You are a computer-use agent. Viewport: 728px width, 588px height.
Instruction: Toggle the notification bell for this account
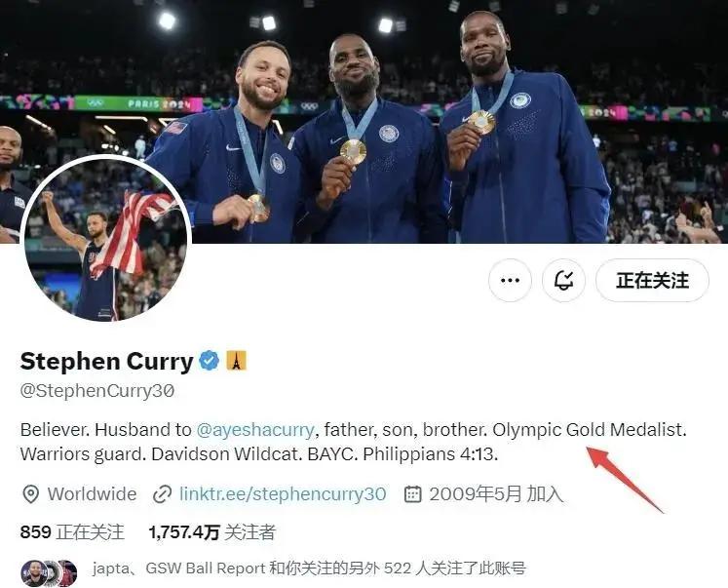(563, 280)
